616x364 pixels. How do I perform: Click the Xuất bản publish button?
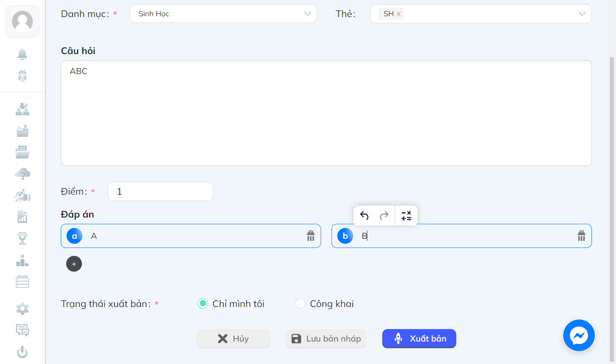[419, 339]
